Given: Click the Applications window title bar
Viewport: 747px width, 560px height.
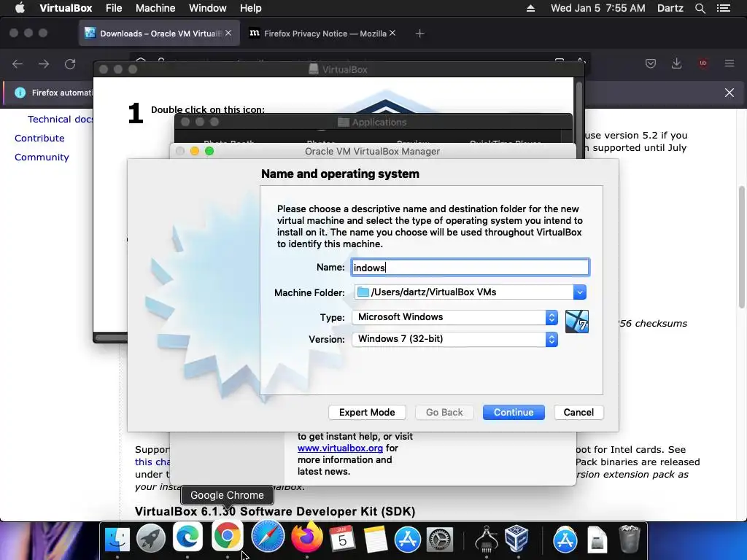Looking at the screenshot, I should 373,122.
